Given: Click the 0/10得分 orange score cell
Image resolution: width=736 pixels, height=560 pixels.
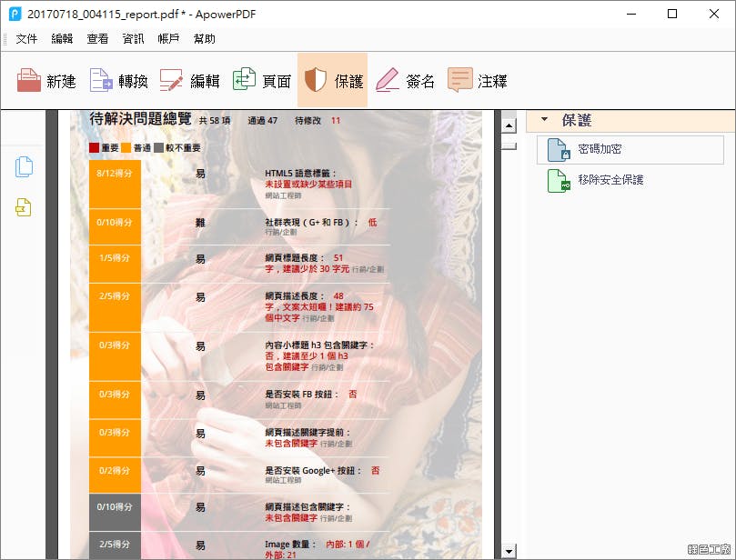Looking at the screenshot, I should (115, 227).
